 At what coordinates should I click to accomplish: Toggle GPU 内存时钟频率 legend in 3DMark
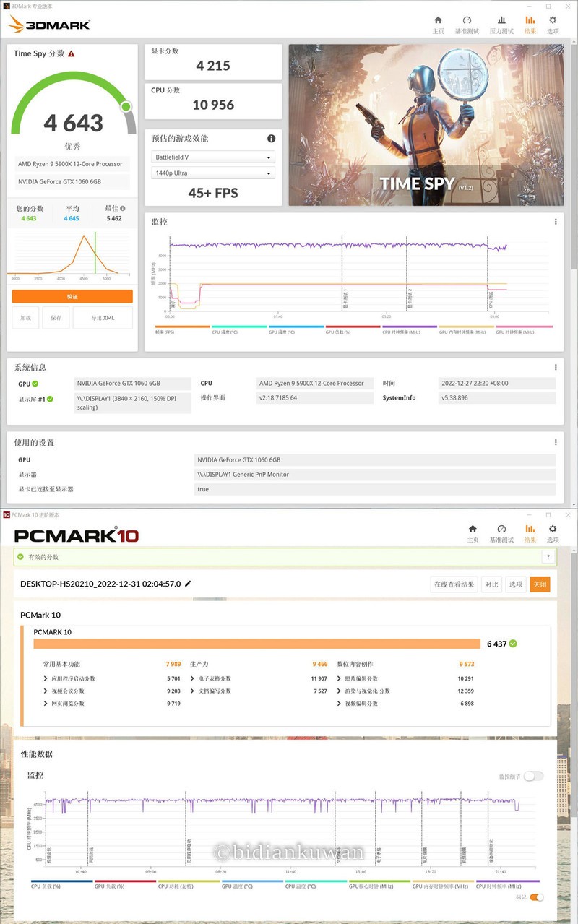pyautogui.click(x=466, y=329)
